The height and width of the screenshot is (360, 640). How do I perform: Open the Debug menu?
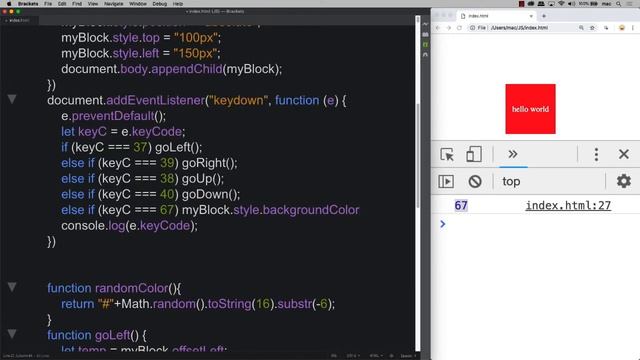click(160, 4)
